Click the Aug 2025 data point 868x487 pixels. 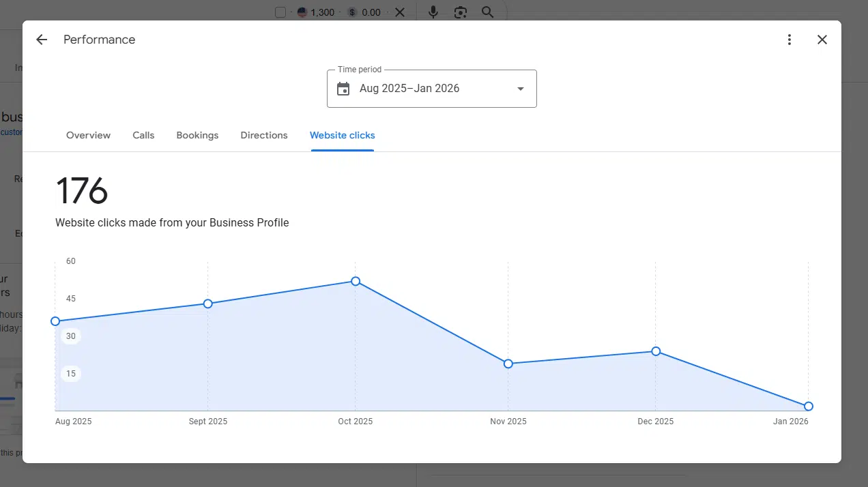[x=55, y=321]
